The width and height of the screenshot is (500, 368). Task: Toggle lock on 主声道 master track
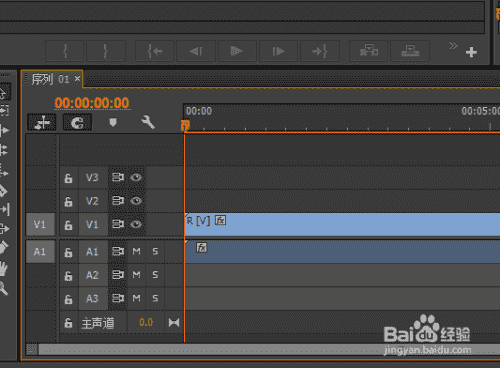pyautogui.click(x=68, y=323)
